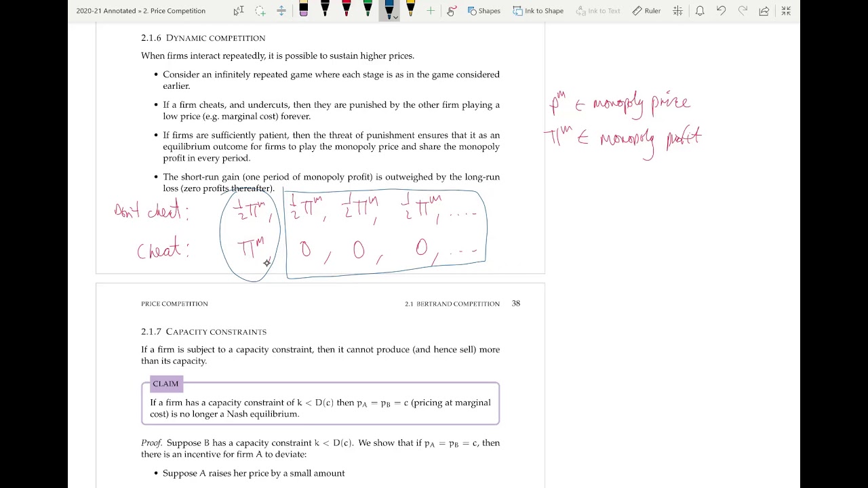Pick the purple highlighter pen
Screen dimensions: 868x488
303,9
